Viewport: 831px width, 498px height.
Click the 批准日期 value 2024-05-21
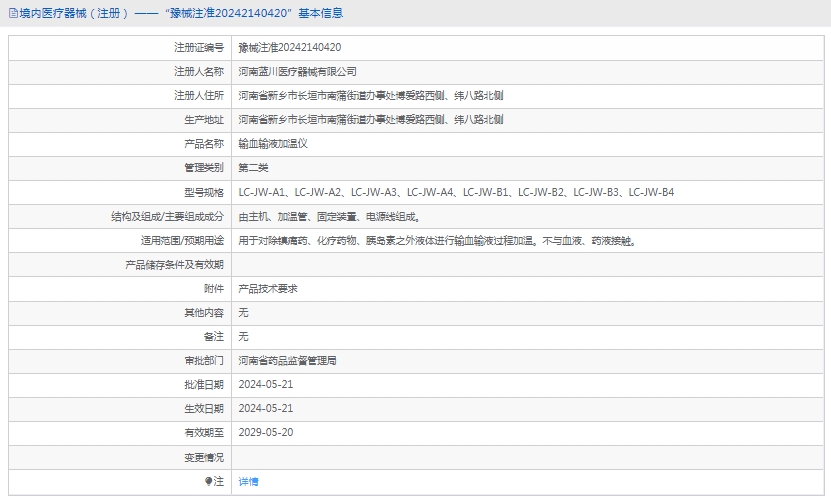(x=265, y=384)
